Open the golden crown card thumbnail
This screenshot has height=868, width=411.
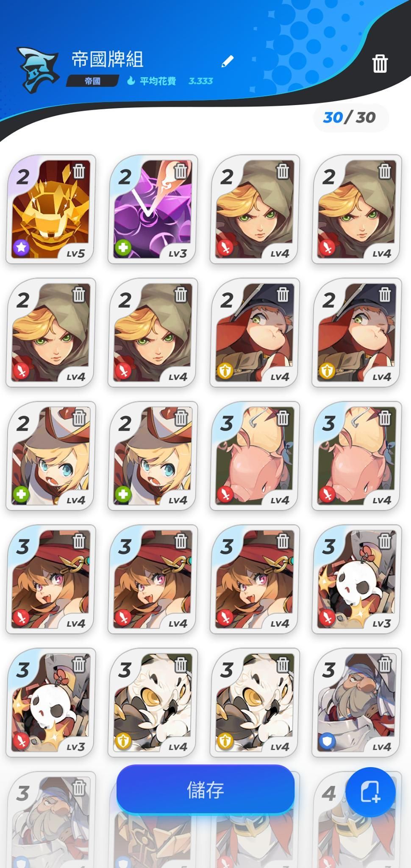[50, 209]
